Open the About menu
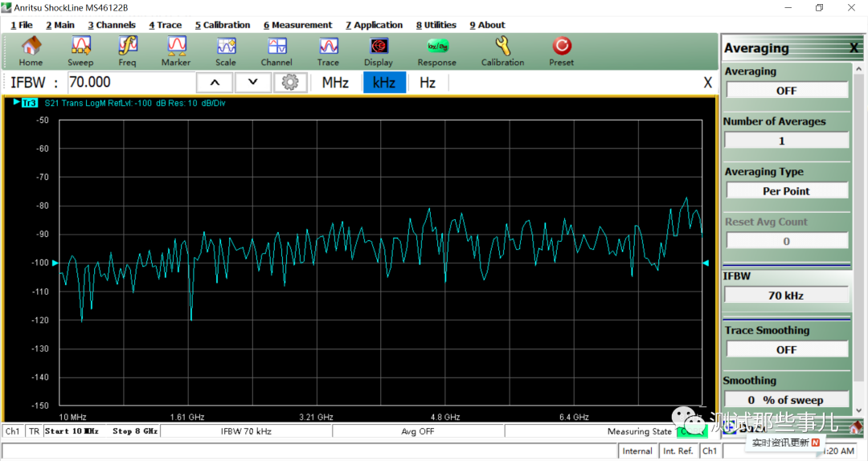Image resolution: width=868 pixels, height=461 pixels. click(487, 25)
